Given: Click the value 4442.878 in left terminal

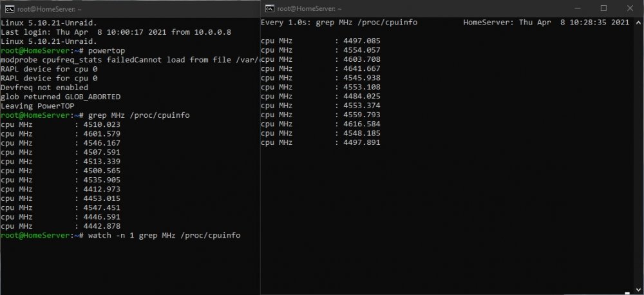Looking at the screenshot, I should coord(102,226).
